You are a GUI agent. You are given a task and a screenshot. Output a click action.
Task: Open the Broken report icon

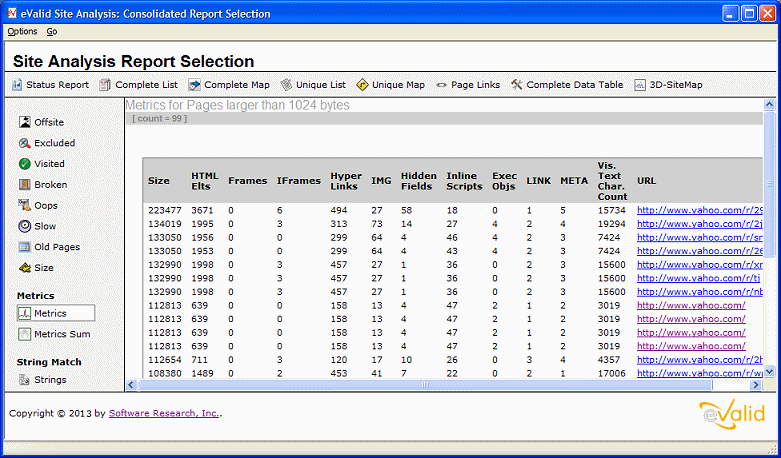(25, 185)
